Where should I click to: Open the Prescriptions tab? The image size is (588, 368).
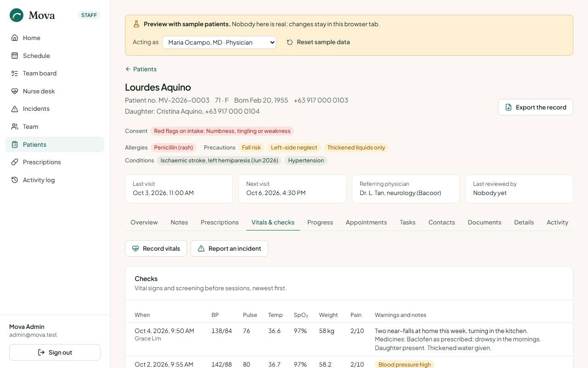220,222
